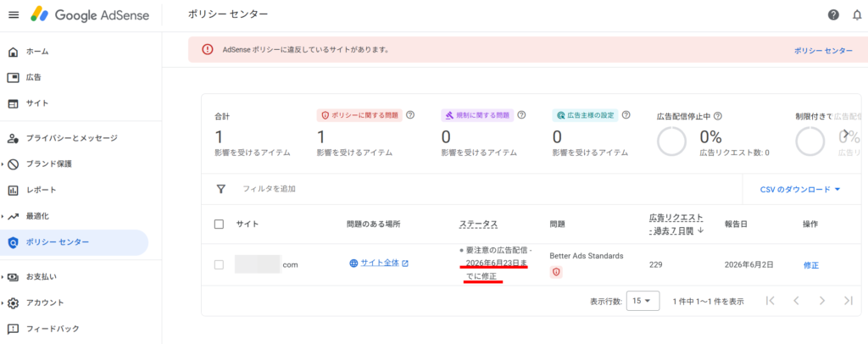This screenshot has height=344, width=868.
Task: Go to next page of results
Action: pyautogui.click(x=822, y=300)
